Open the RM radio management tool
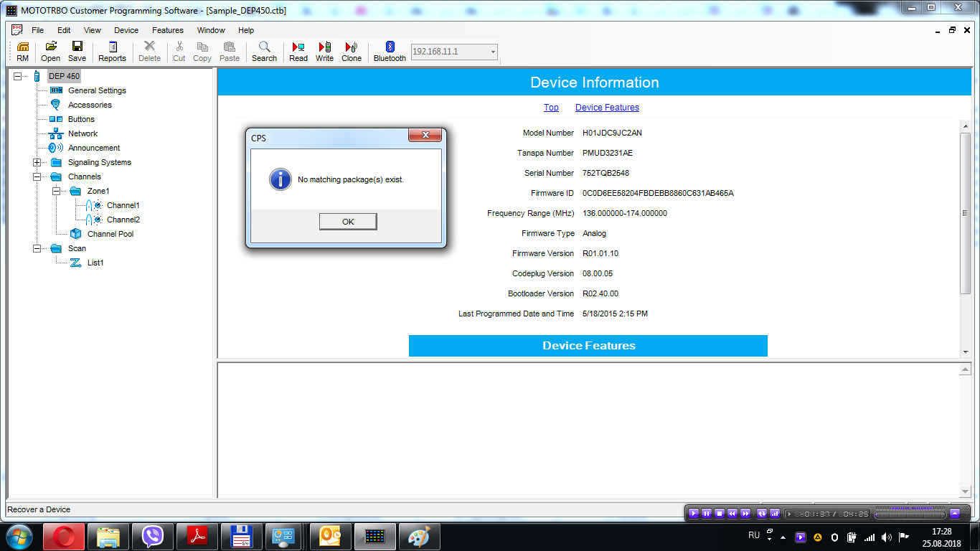The height and width of the screenshot is (551, 980). (22, 52)
